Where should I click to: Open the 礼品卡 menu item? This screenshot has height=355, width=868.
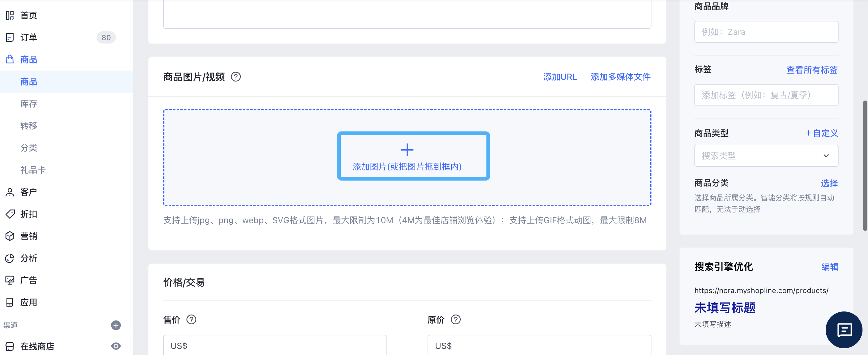point(33,170)
